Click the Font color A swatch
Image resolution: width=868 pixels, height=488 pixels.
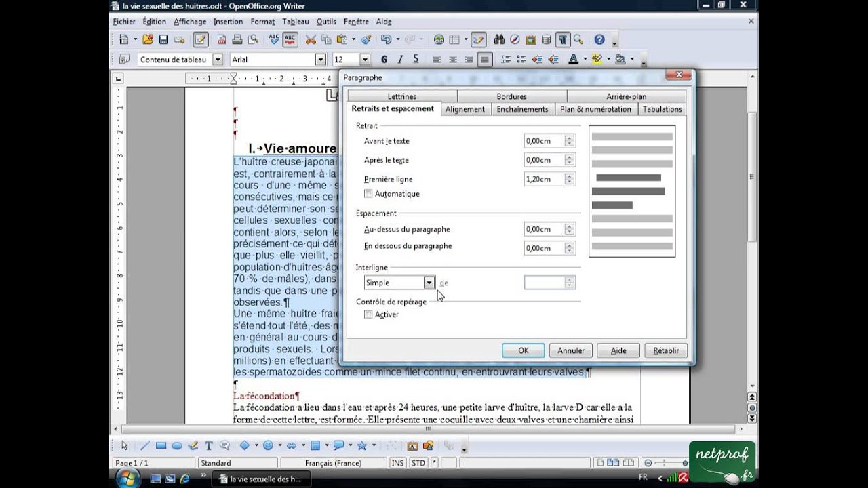[x=574, y=60]
